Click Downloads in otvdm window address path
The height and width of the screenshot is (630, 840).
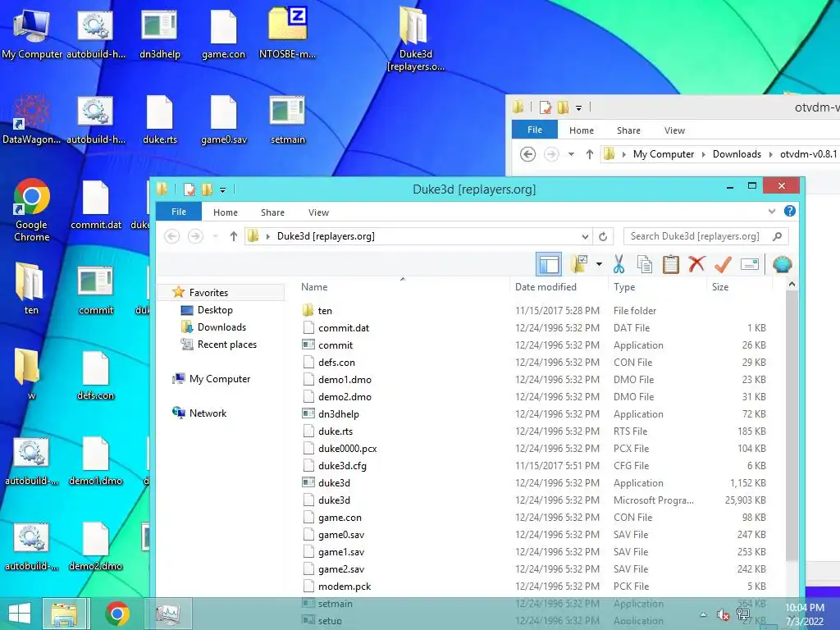tap(737, 154)
